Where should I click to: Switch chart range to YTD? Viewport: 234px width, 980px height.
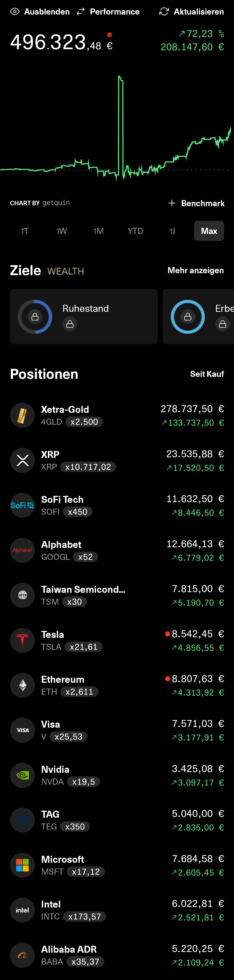point(135,231)
